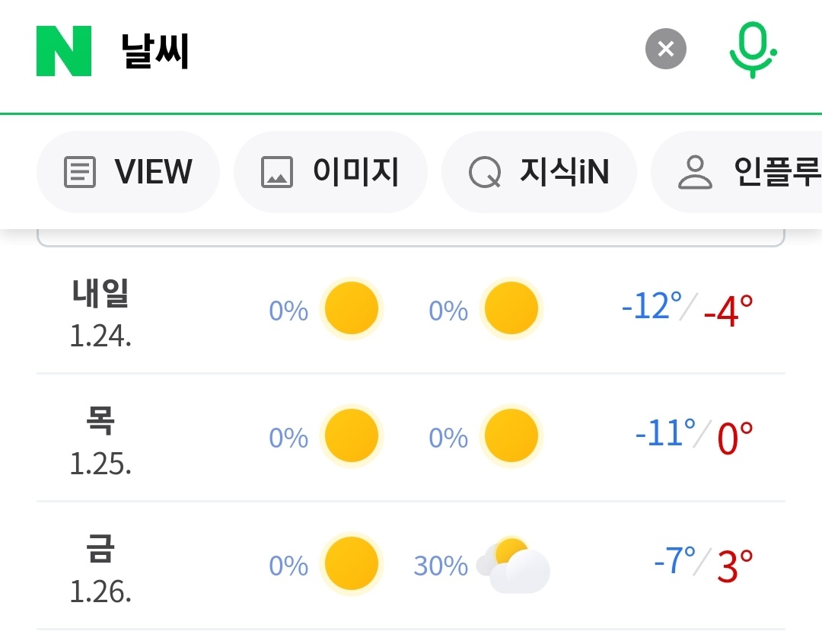The height and width of the screenshot is (644, 822).
Task: Tap the afternoon sun icon for 목 1.25.
Action: (511, 435)
